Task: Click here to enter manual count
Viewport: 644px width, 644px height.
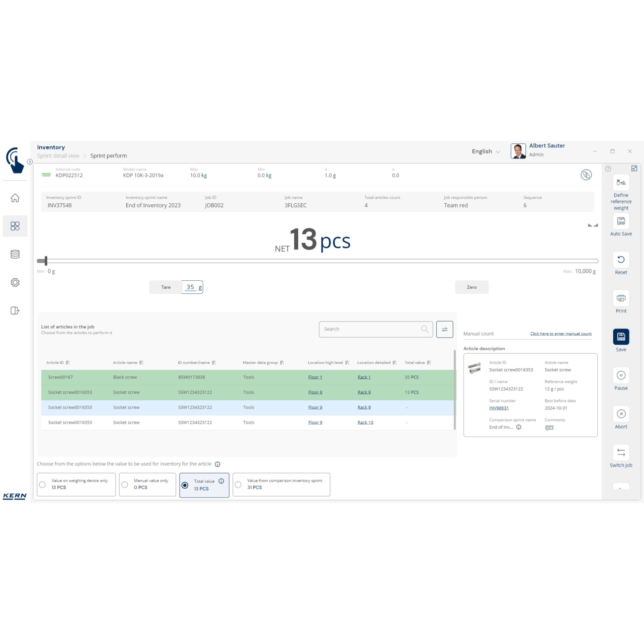Action: click(x=560, y=334)
